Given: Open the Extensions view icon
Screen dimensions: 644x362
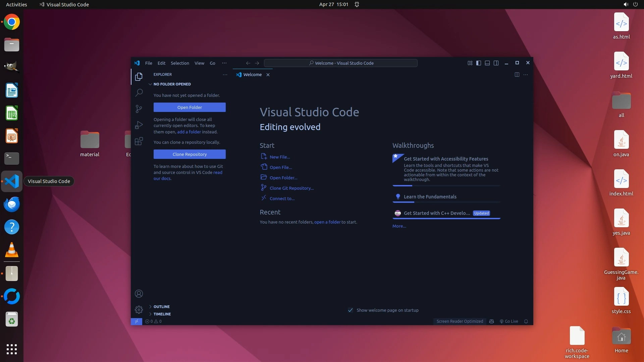Looking at the screenshot, I should coord(139,141).
